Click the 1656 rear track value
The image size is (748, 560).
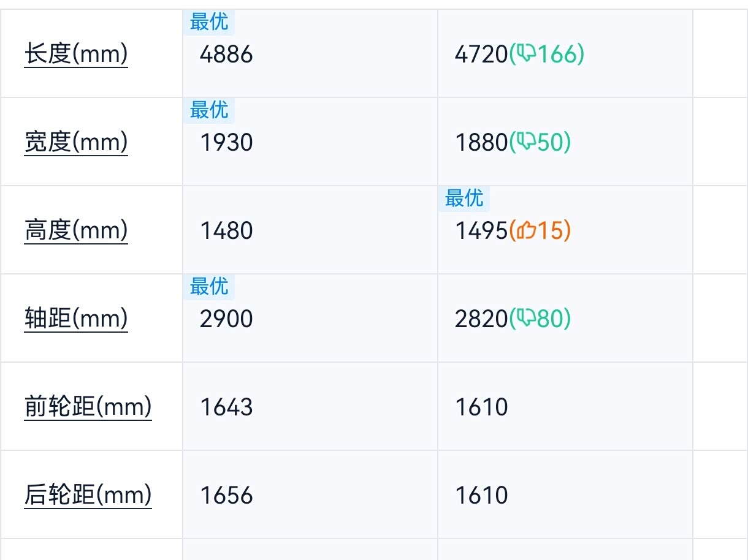click(226, 496)
